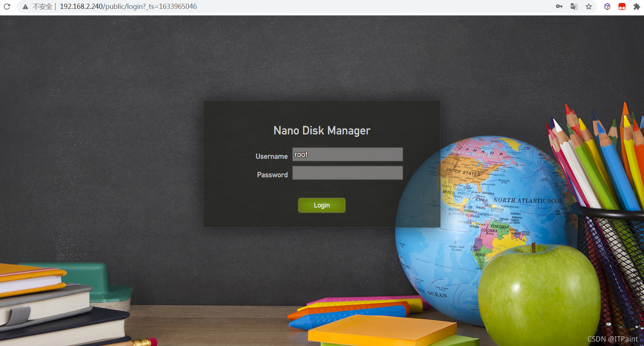Click the Password label
This screenshot has width=644, height=346.
[272, 175]
